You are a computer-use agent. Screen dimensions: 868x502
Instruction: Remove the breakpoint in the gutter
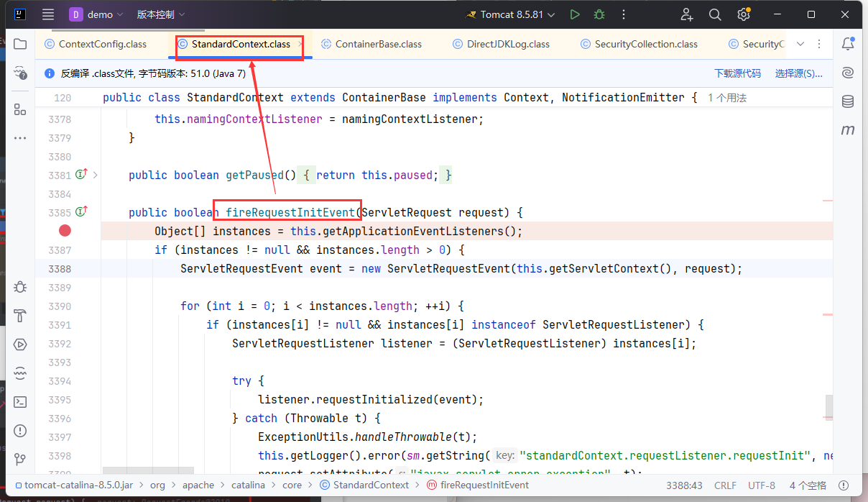click(x=65, y=231)
